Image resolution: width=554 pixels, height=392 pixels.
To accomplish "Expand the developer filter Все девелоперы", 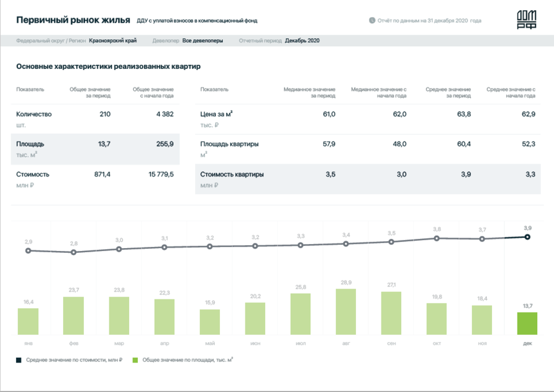I will tap(202, 41).
